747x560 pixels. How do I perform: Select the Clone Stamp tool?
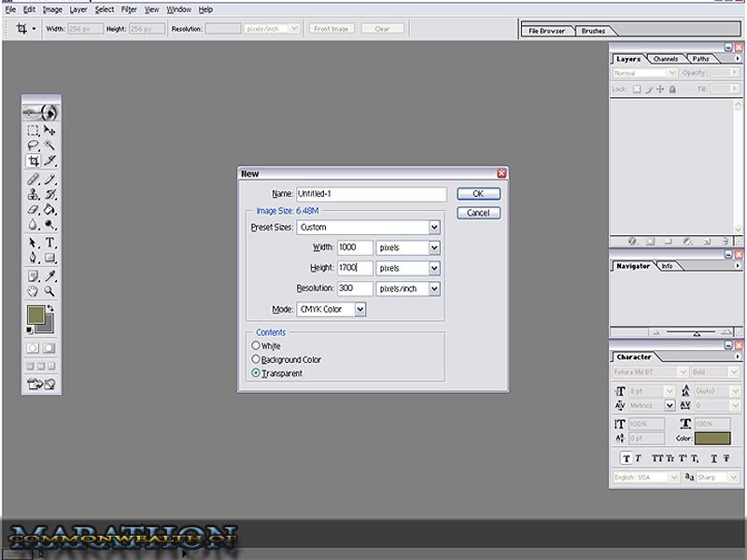33,194
